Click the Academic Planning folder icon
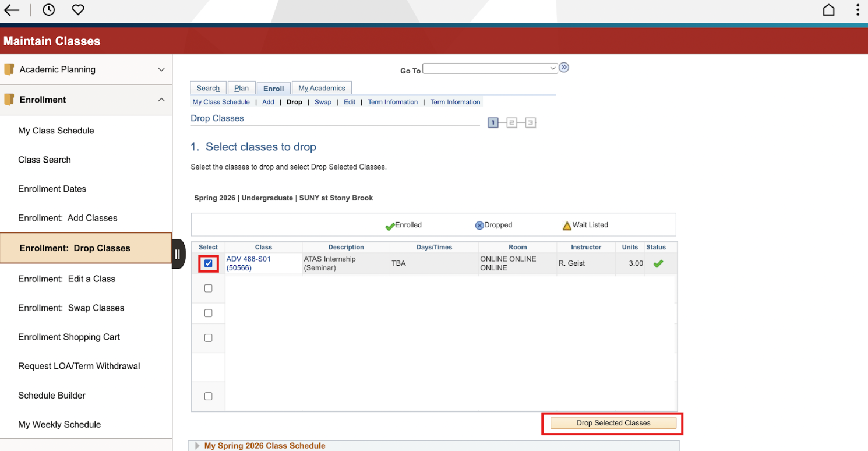The image size is (868, 451). click(9, 69)
